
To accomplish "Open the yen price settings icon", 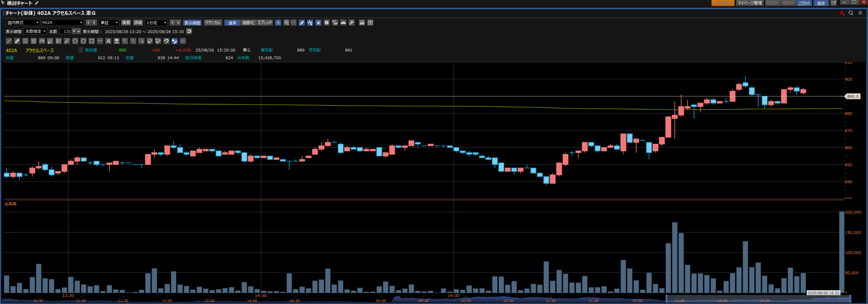I will (x=318, y=23).
